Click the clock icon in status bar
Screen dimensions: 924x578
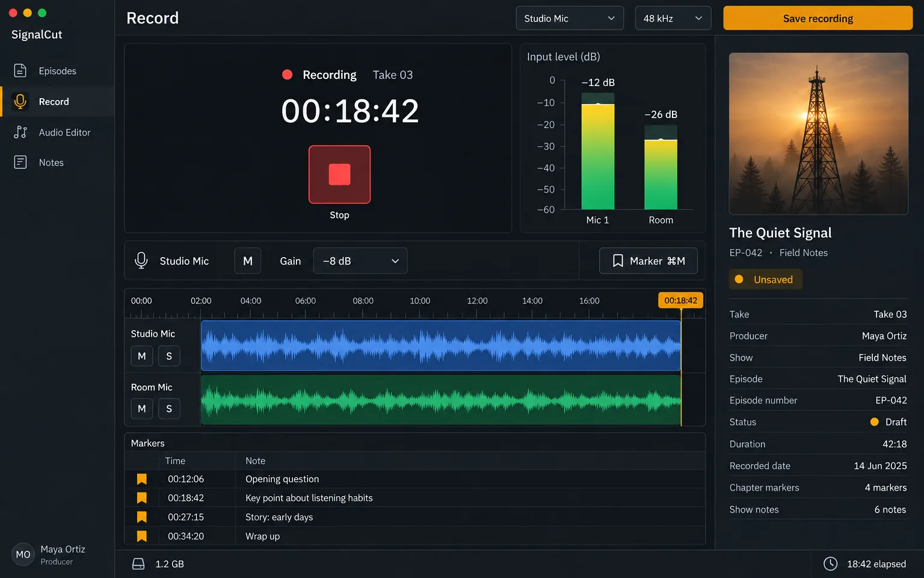point(830,564)
